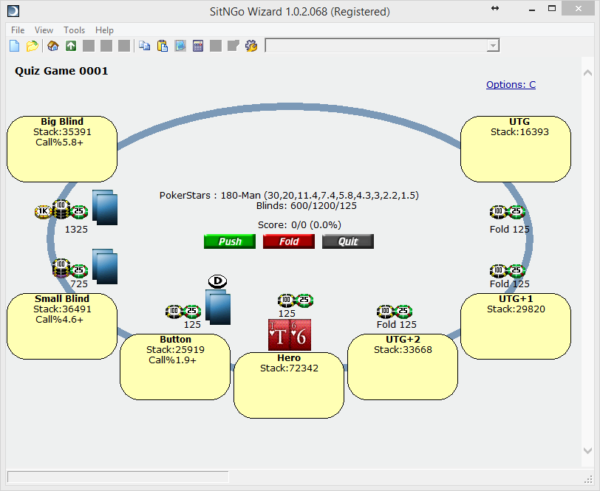Click the Hero's T6 hole cards
This screenshot has width=600, height=491.
click(x=289, y=335)
